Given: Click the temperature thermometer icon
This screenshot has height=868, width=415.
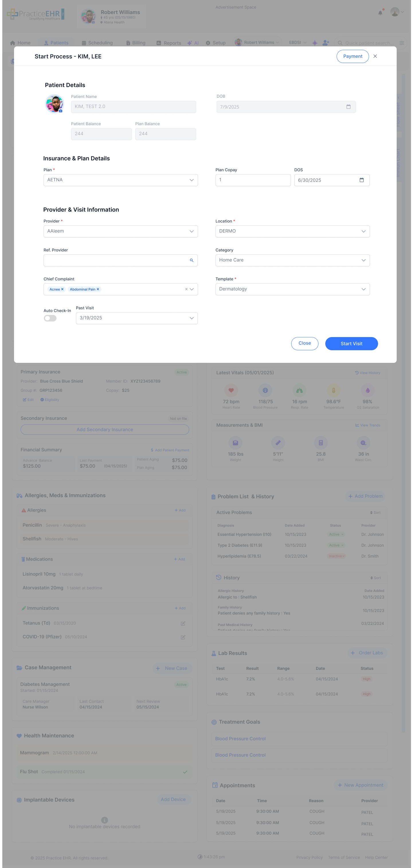Looking at the screenshot, I should tap(333, 390).
